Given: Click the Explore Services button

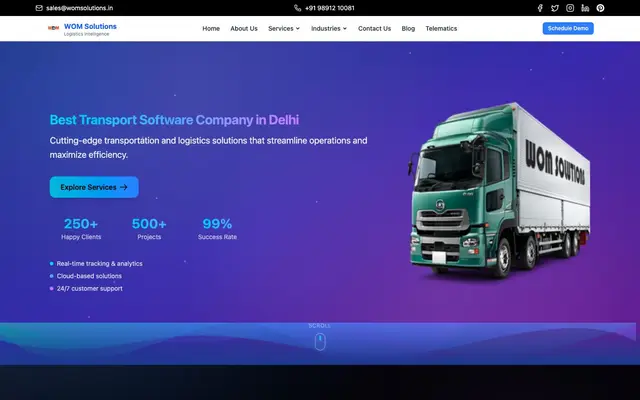Looking at the screenshot, I should click(x=94, y=187).
